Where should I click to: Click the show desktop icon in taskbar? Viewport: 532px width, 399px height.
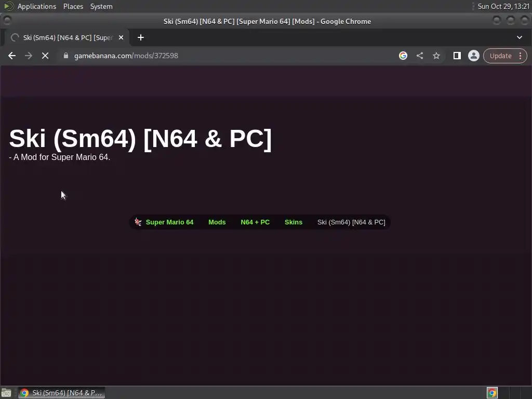[6, 393]
